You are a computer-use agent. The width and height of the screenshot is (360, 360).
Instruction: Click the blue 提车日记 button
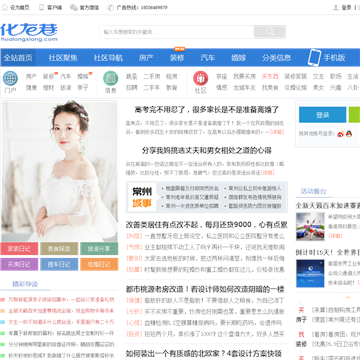(x=59, y=264)
